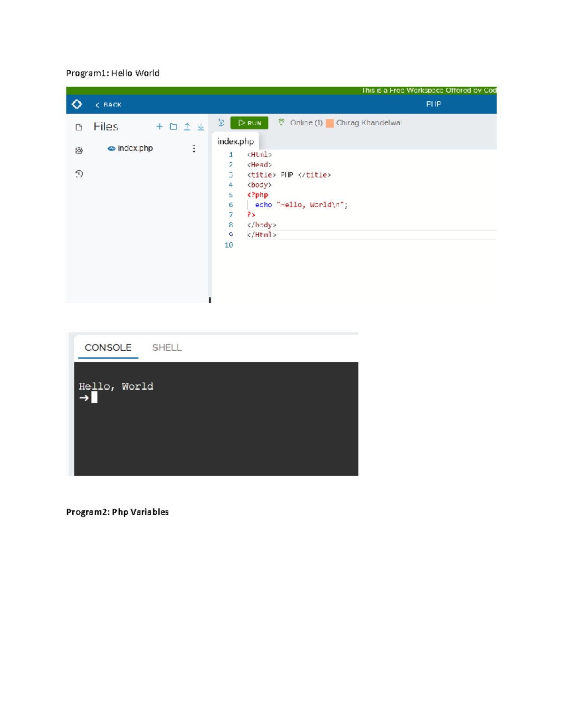Select index.php in the Files list
Screen dimensions: 563x728
click(136, 148)
